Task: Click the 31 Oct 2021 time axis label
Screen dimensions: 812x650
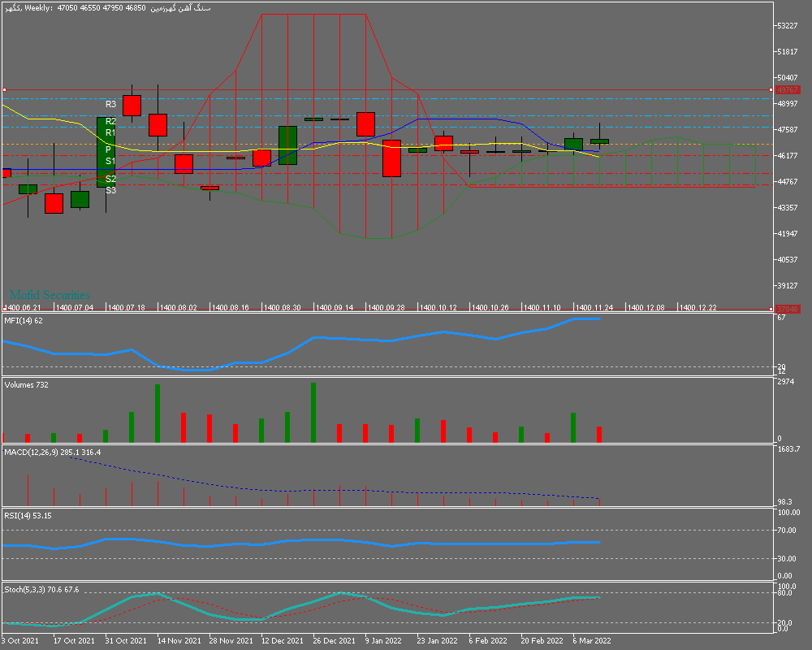Action: (126, 641)
